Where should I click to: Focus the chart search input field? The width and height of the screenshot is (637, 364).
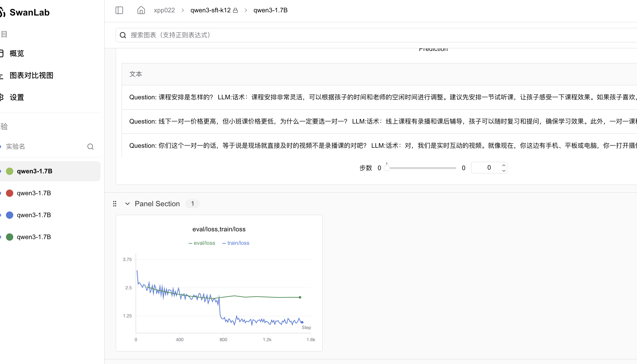tap(376, 35)
